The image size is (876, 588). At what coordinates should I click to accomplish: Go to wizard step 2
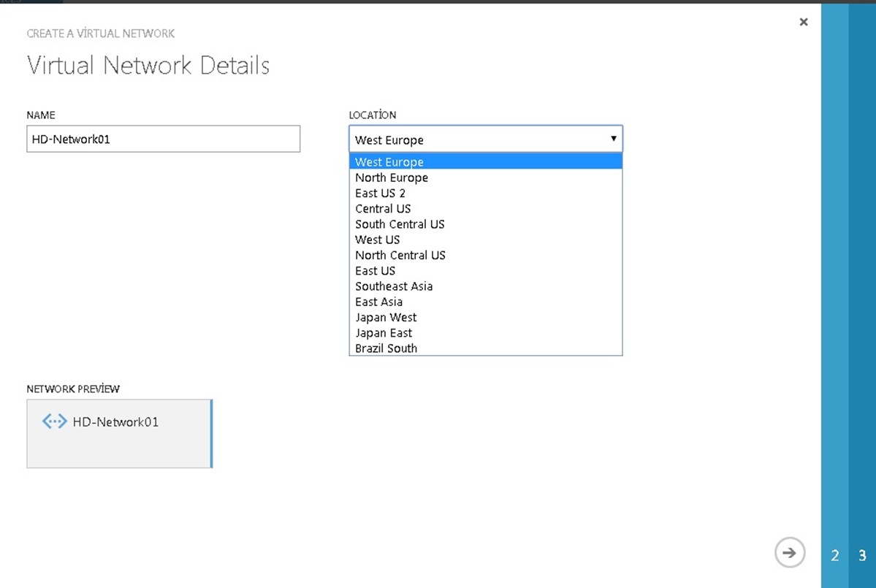click(x=834, y=555)
